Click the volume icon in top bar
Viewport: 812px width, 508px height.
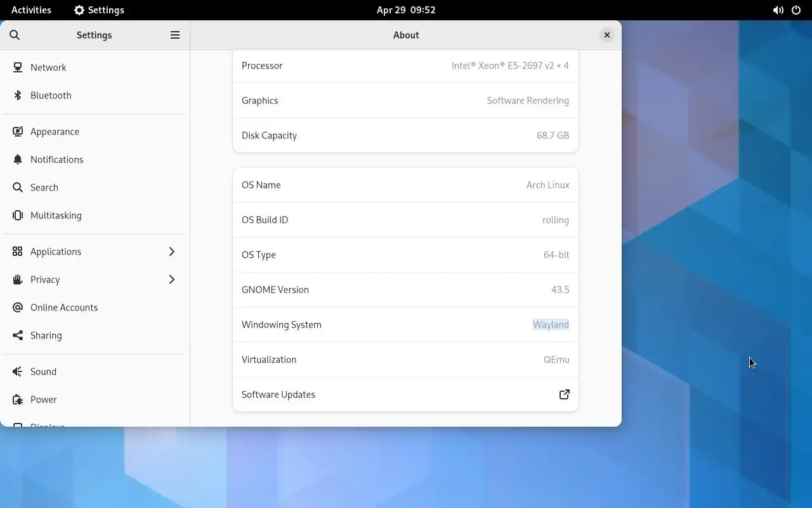778,10
